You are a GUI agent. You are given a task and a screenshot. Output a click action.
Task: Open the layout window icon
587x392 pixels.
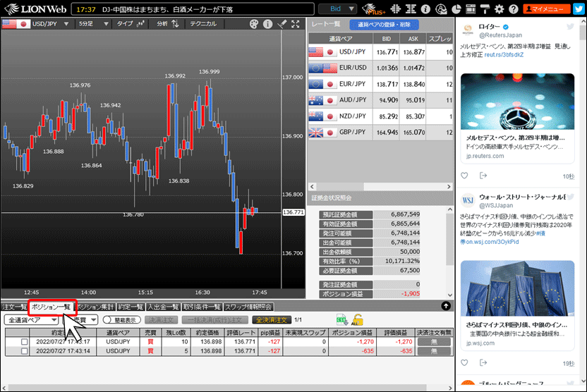[471, 9]
